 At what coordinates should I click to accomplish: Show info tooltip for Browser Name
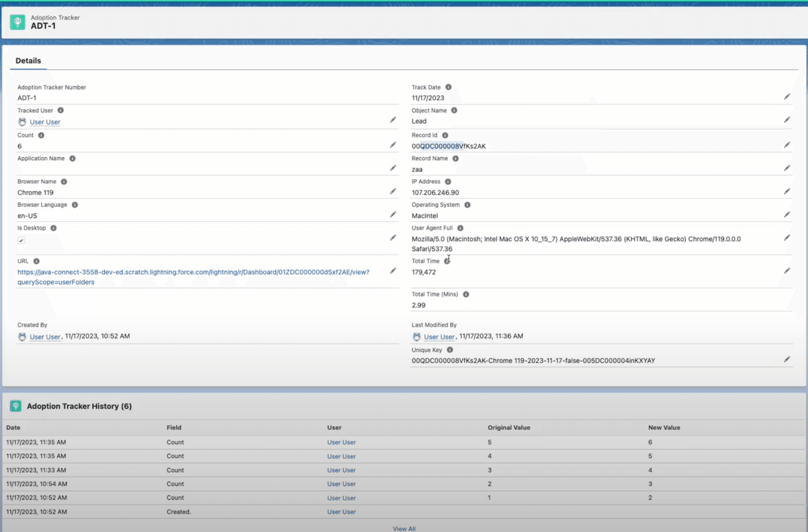coord(64,182)
